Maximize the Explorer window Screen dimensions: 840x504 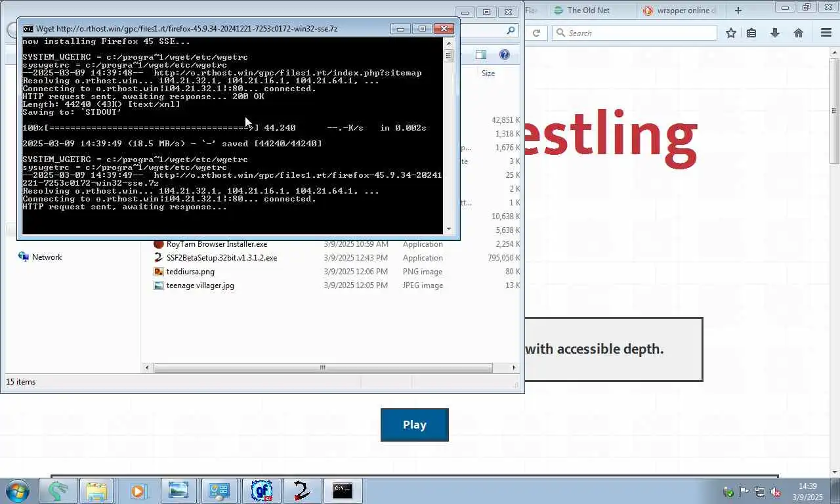(x=486, y=12)
